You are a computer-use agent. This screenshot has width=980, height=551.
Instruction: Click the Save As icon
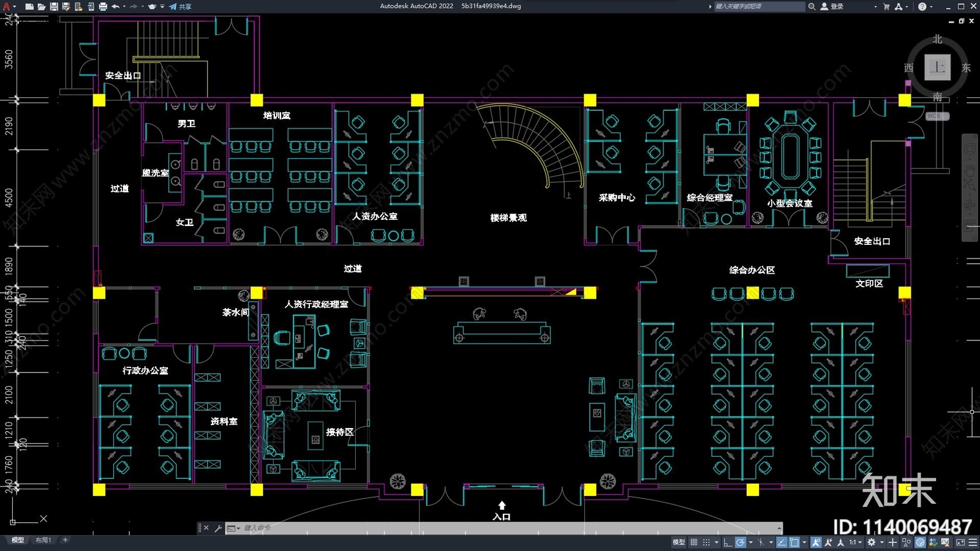[66, 6]
